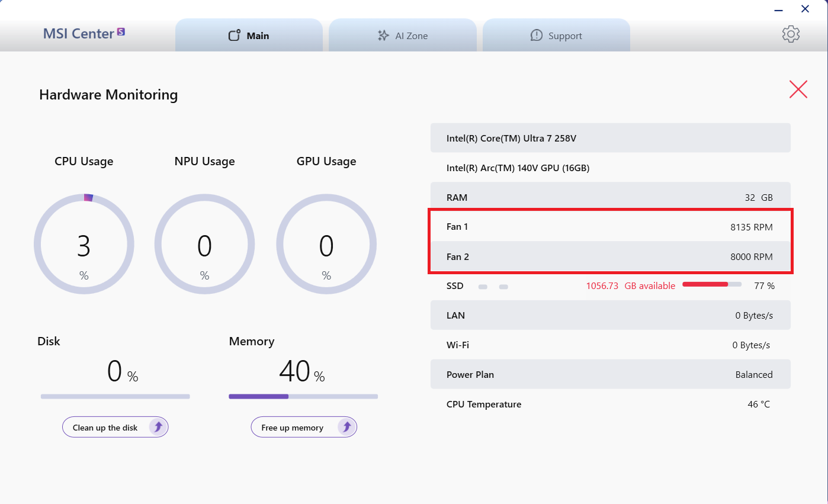Click the Main tab icon
Image resolution: width=828 pixels, height=504 pixels.
(235, 36)
